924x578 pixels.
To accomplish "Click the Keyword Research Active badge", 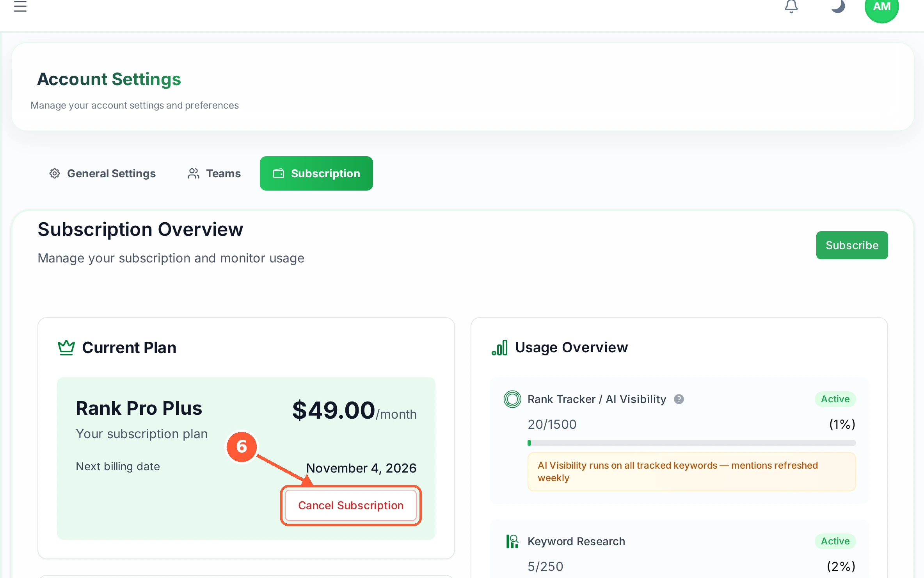I will click(x=835, y=541).
